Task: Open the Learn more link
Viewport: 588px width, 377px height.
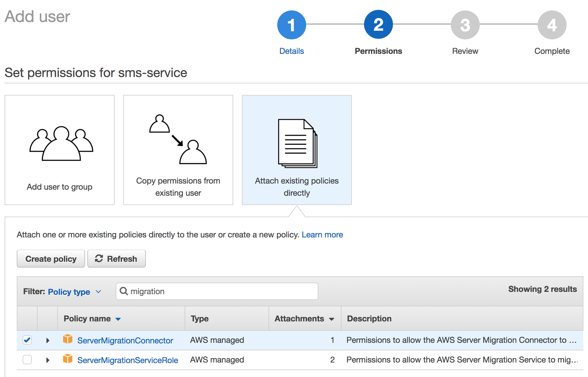Action: coord(322,235)
